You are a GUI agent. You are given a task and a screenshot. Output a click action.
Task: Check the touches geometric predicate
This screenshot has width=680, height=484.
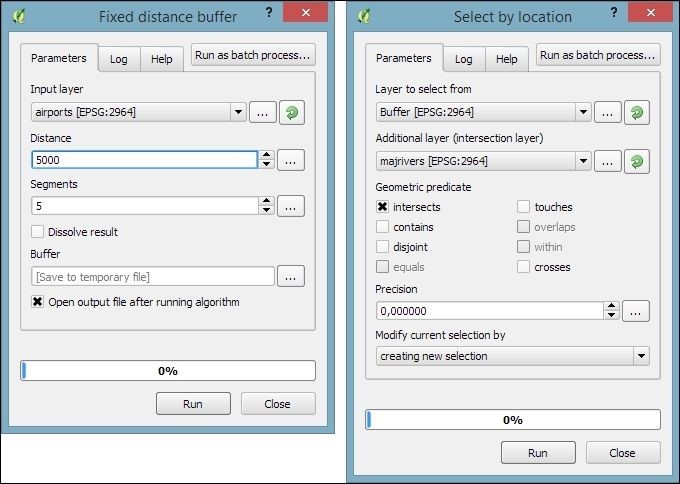[523, 207]
